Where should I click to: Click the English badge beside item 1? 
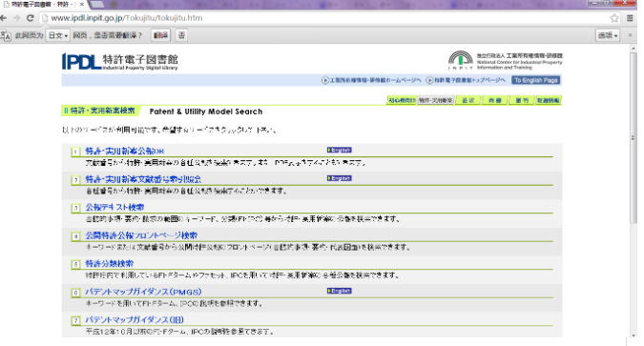coord(340,151)
